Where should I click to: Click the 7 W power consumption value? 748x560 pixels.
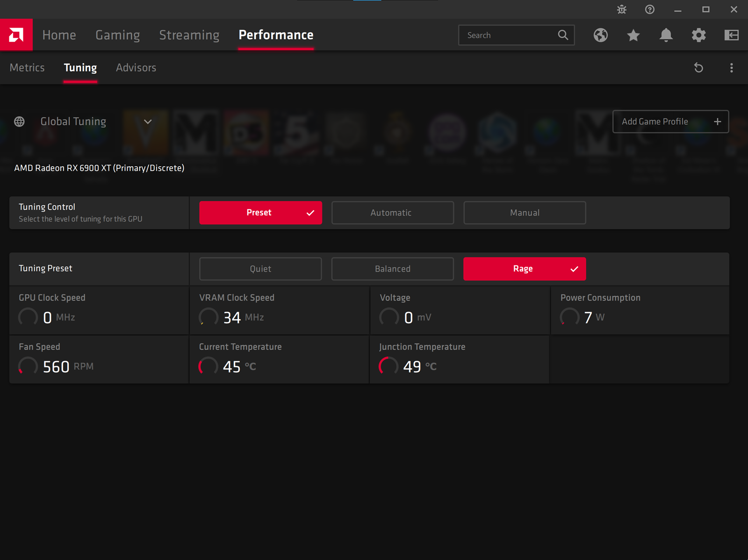pos(594,317)
